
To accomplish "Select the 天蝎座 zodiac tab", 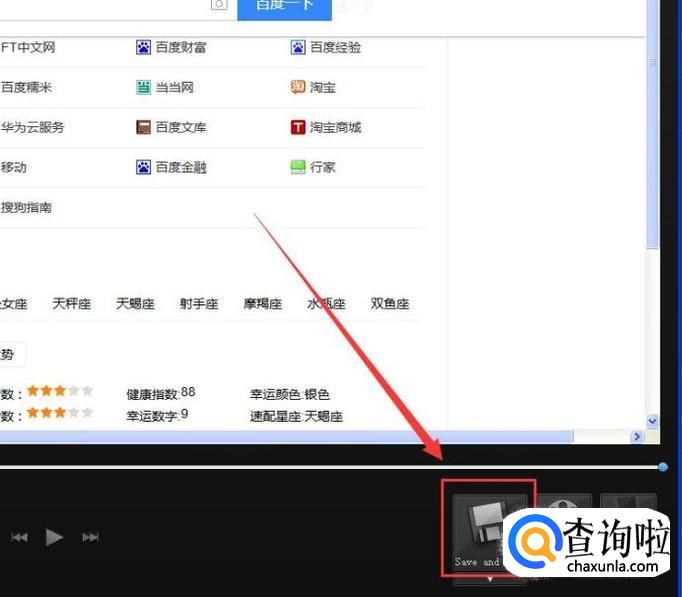I will click(135, 304).
